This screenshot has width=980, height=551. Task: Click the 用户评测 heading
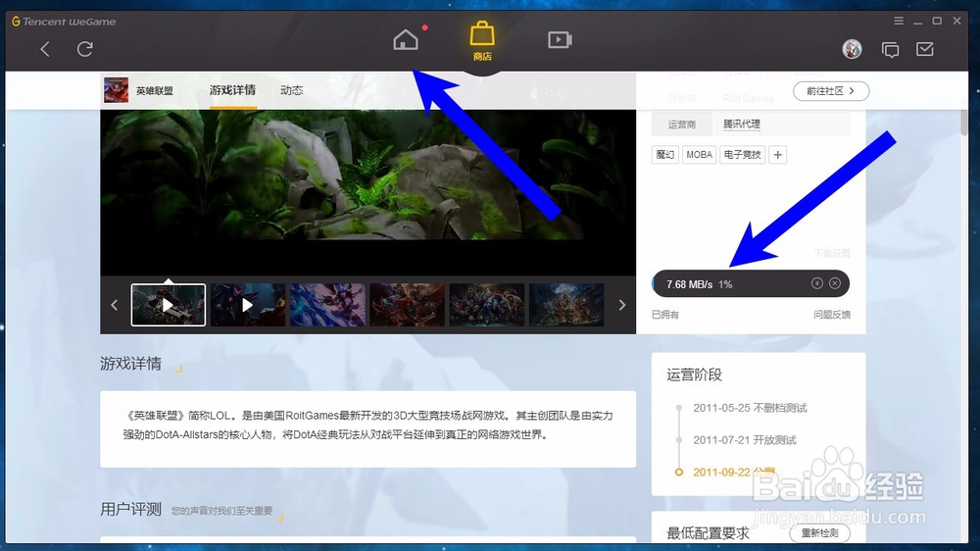pyautogui.click(x=130, y=509)
